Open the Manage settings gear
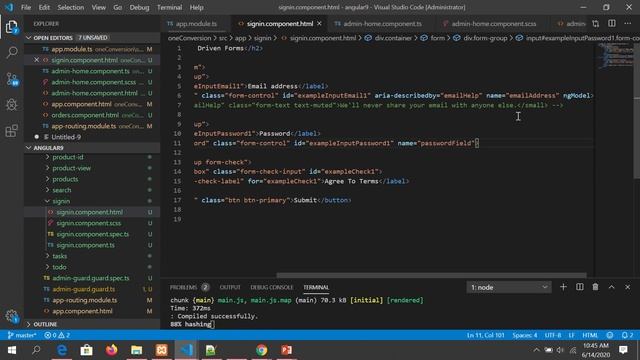Image resolution: width=640 pixels, height=360 pixels. pos(11,316)
